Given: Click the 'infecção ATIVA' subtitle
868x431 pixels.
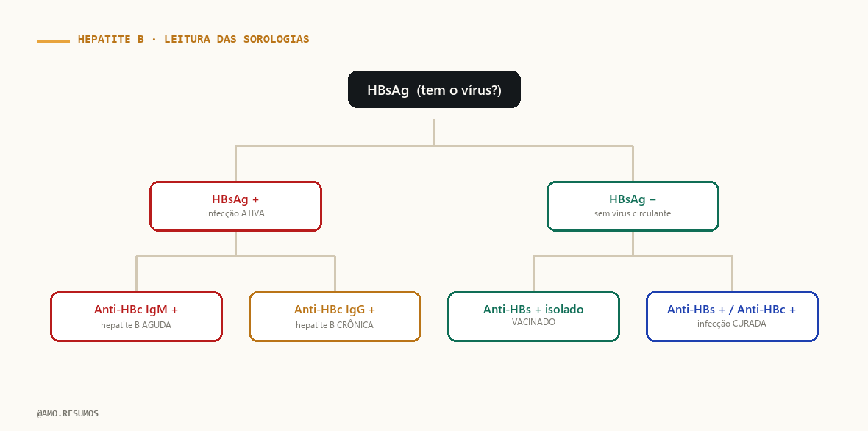Looking at the screenshot, I should [235, 213].
